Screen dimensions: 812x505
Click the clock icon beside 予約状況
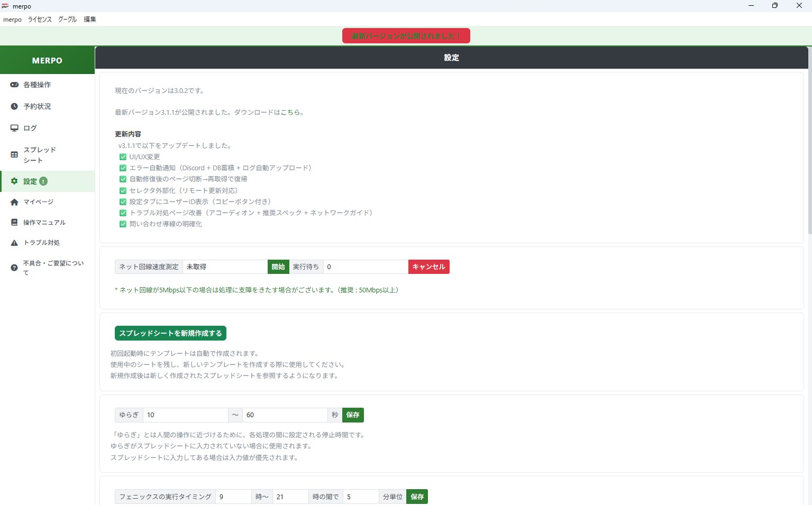pos(14,106)
